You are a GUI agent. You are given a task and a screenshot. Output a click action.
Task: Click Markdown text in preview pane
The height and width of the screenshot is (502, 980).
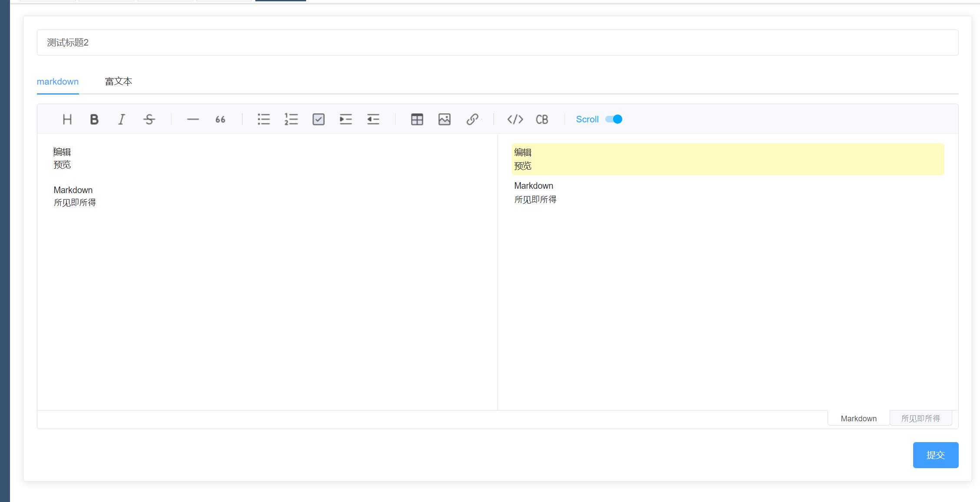534,186
